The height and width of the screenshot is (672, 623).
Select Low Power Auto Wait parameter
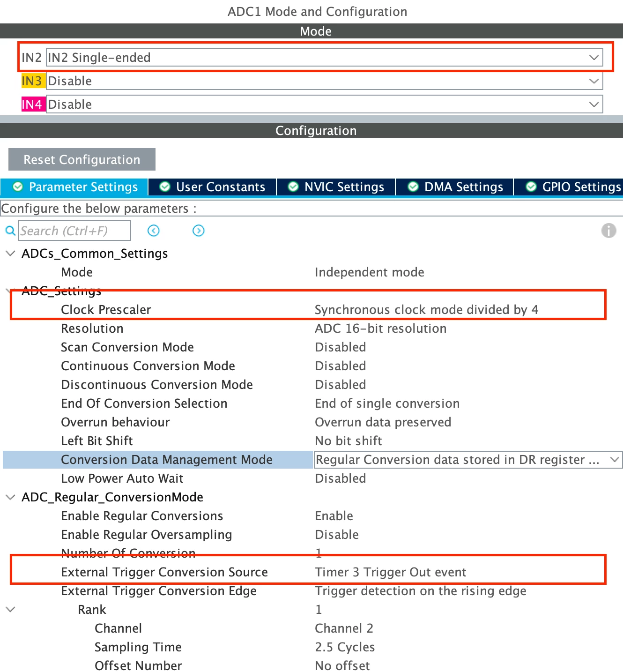(122, 478)
